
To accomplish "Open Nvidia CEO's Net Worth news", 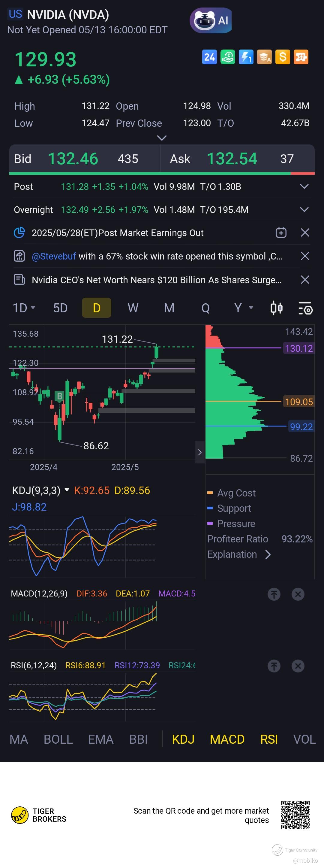I will [x=156, y=280].
